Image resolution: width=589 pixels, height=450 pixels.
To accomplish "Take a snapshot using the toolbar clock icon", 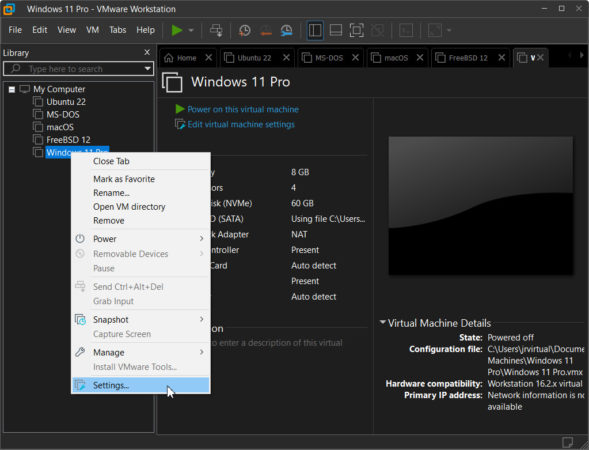I will tap(245, 30).
